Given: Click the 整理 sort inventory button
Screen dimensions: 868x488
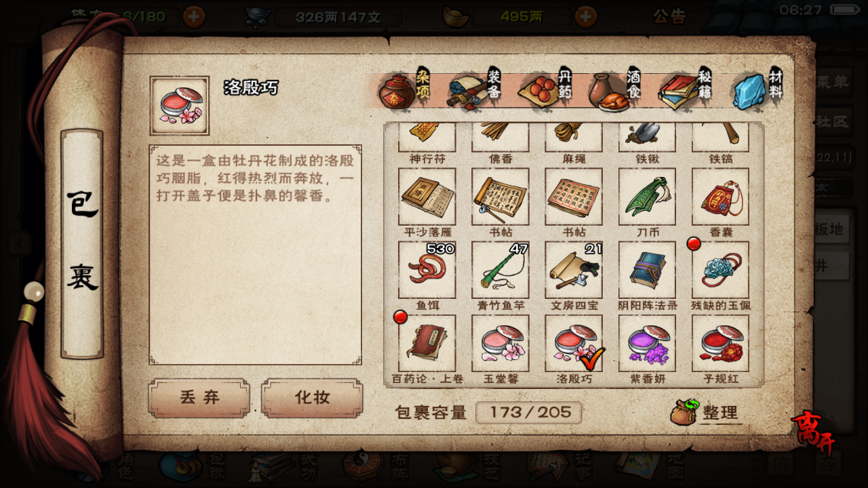Looking at the screenshot, I should [705, 412].
